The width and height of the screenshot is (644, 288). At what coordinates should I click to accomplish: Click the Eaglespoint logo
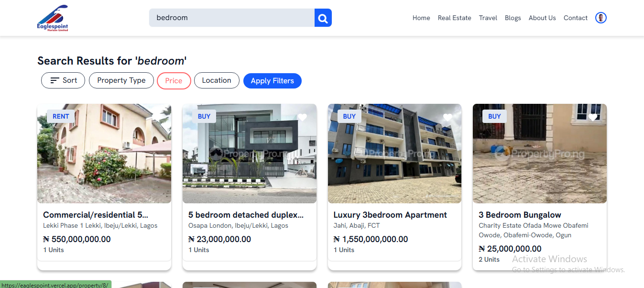pos(53,18)
